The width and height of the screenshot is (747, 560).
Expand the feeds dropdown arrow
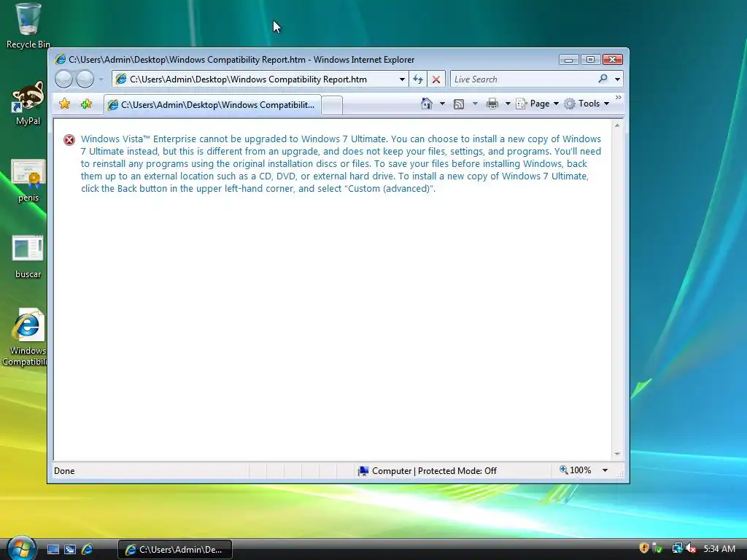[x=475, y=104]
